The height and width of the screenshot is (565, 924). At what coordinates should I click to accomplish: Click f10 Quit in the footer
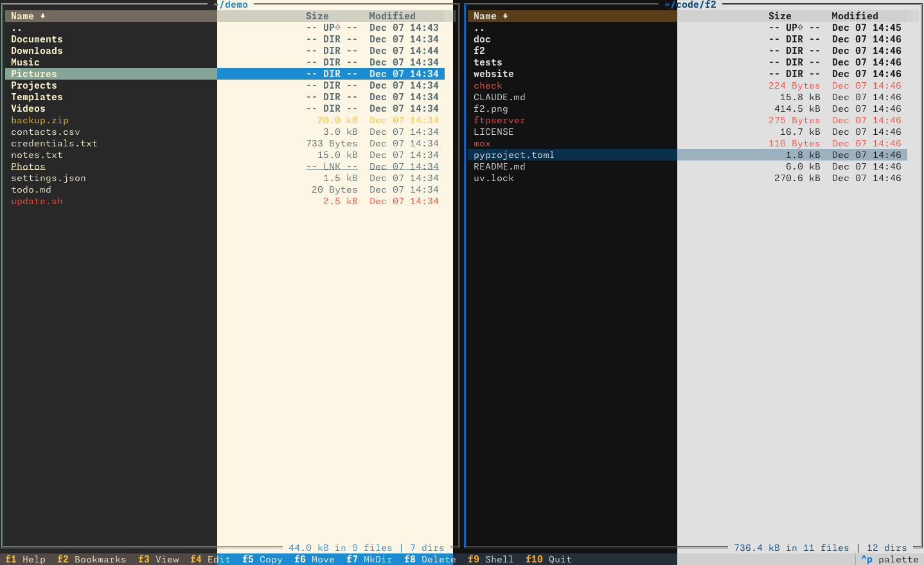click(x=548, y=559)
